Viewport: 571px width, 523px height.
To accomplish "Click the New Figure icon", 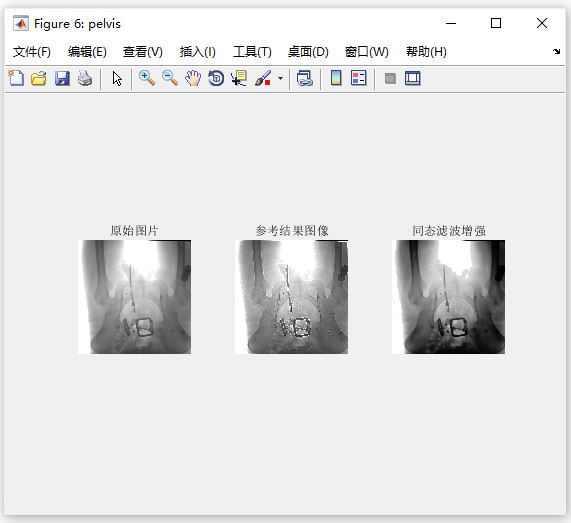I will point(16,78).
